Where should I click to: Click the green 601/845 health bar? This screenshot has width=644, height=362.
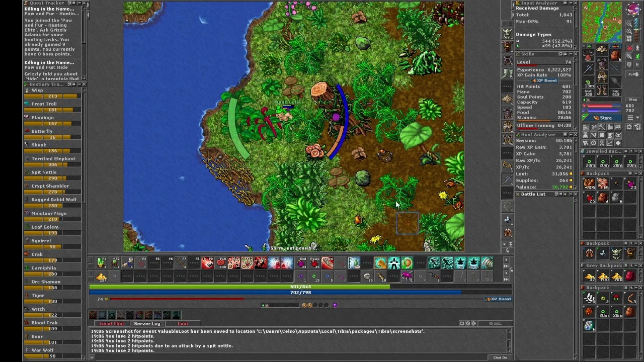point(300,287)
